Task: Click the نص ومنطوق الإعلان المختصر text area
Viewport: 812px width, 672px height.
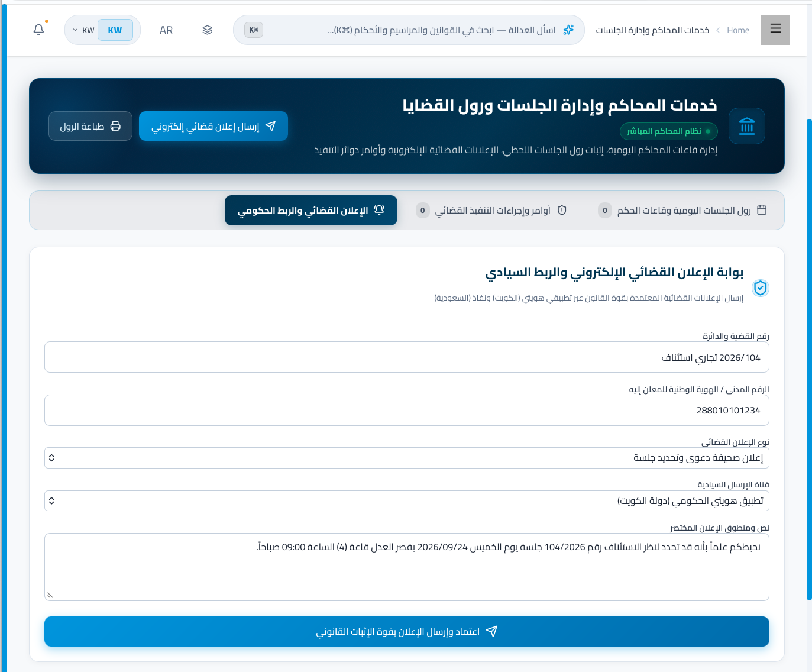Action: tap(407, 567)
